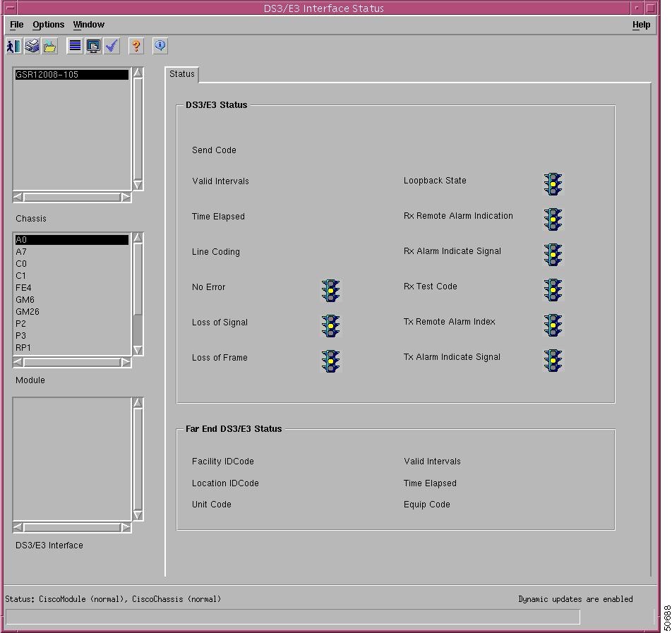Click the DS3/E3 Interface list scroll left arrow

coord(18,527)
